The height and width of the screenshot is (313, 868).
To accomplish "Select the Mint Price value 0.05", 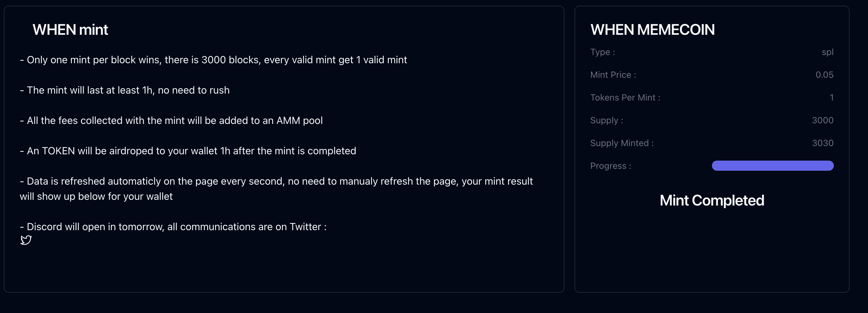I will [x=824, y=75].
